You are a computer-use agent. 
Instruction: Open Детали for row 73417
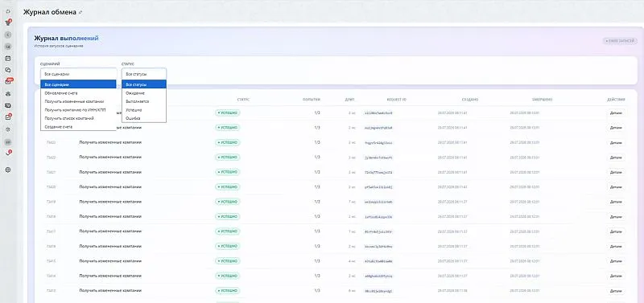coord(616,231)
